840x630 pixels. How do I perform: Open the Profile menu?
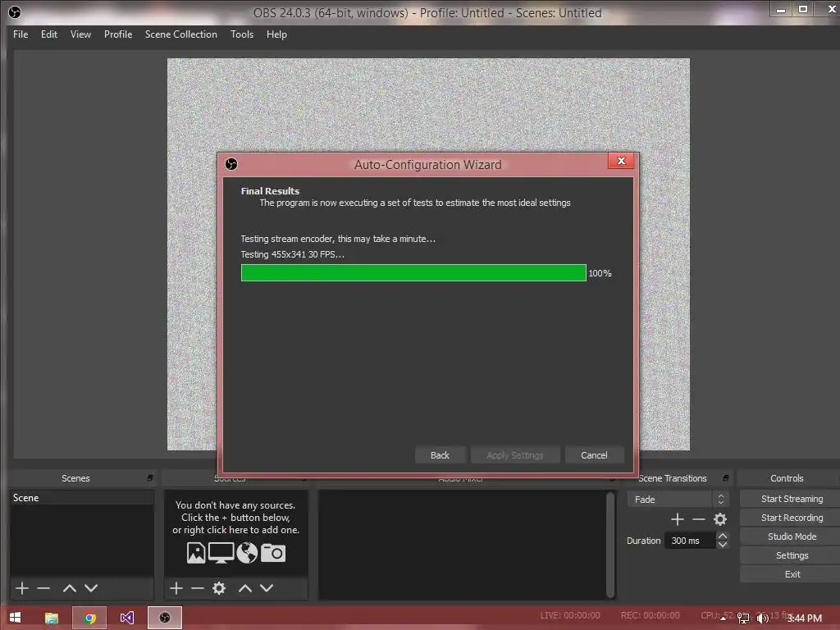click(x=118, y=34)
